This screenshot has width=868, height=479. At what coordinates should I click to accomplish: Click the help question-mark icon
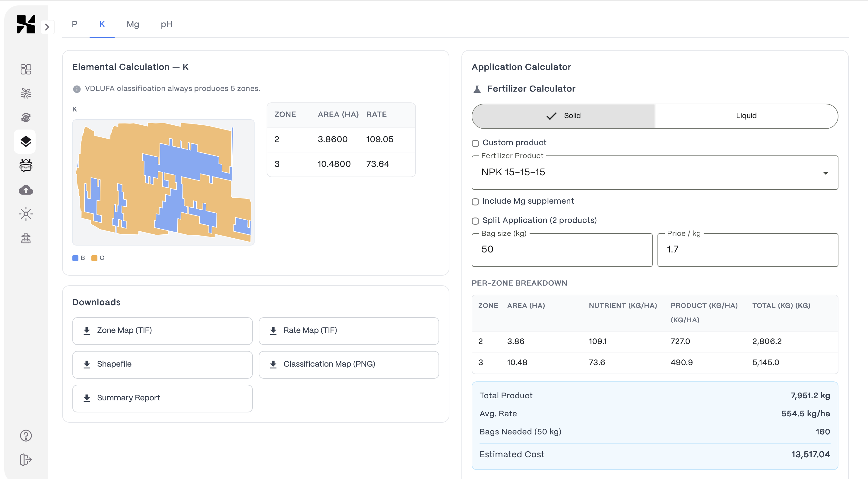coord(26,436)
